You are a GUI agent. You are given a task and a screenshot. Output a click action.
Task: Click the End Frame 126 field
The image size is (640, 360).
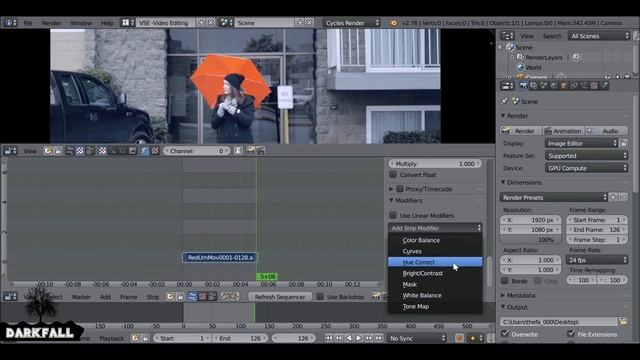[x=597, y=229]
